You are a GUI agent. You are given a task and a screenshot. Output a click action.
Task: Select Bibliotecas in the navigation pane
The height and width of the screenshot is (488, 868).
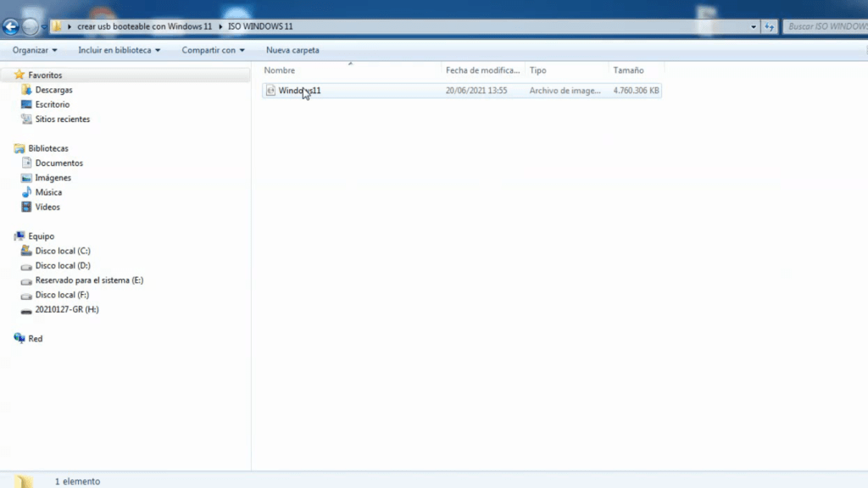point(48,148)
